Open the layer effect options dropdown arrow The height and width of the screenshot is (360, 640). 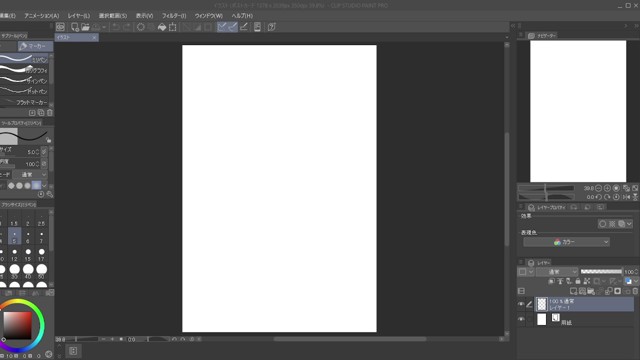pos(629,224)
